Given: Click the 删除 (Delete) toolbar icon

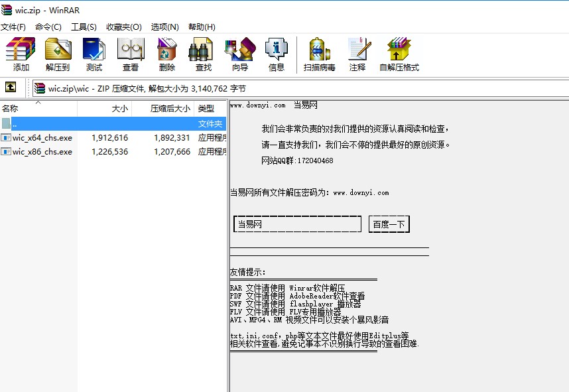Looking at the screenshot, I should pyautogui.click(x=166, y=53).
